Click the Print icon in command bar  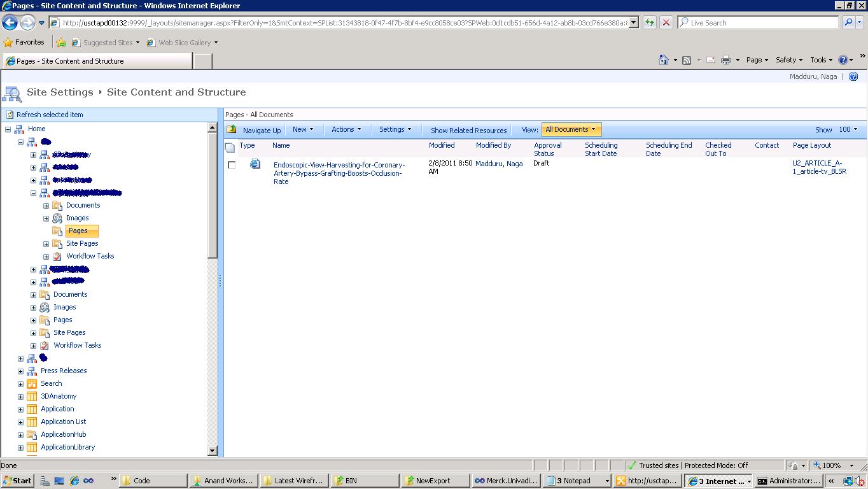[x=725, y=60]
